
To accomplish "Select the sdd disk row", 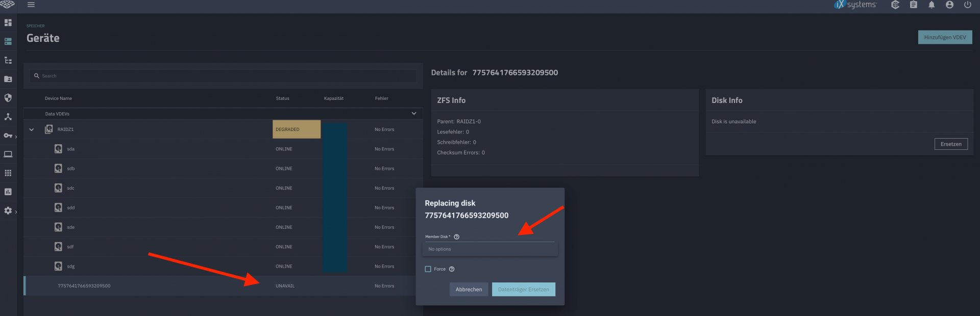I will 223,207.
